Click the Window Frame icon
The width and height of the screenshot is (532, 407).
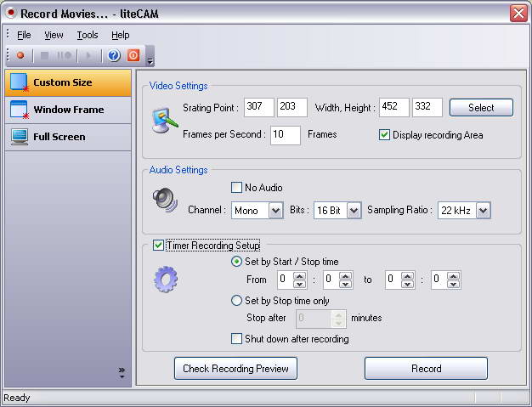pyautogui.click(x=20, y=110)
